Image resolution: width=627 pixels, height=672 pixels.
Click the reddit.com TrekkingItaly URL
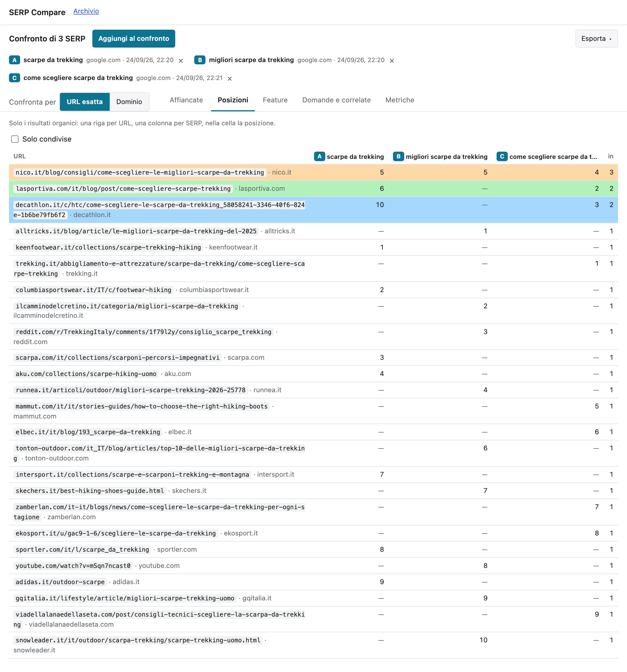coord(143,332)
